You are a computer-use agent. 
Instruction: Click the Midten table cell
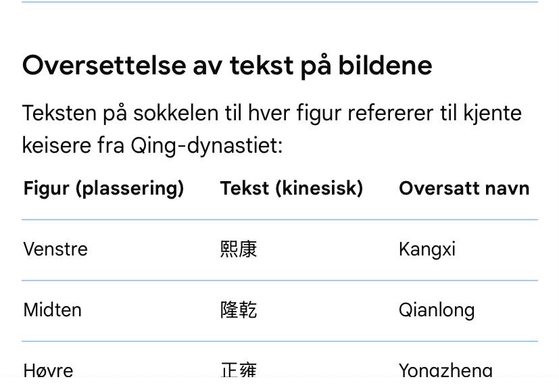click(53, 310)
